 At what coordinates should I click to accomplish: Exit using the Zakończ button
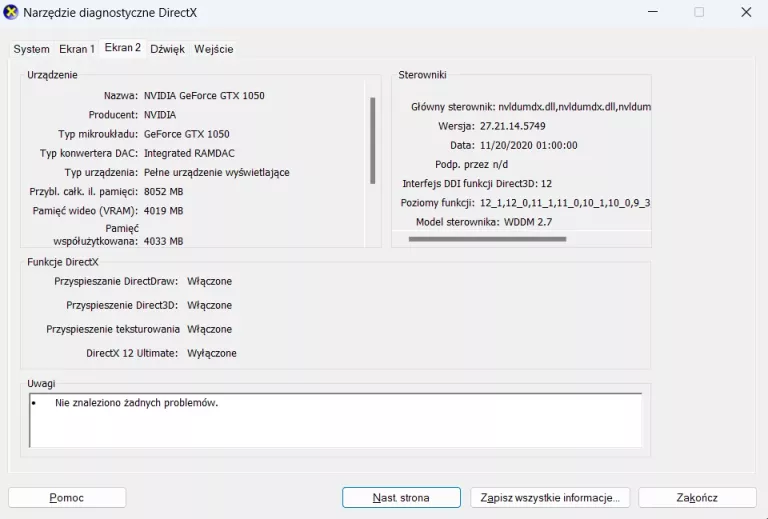(697, 497)
